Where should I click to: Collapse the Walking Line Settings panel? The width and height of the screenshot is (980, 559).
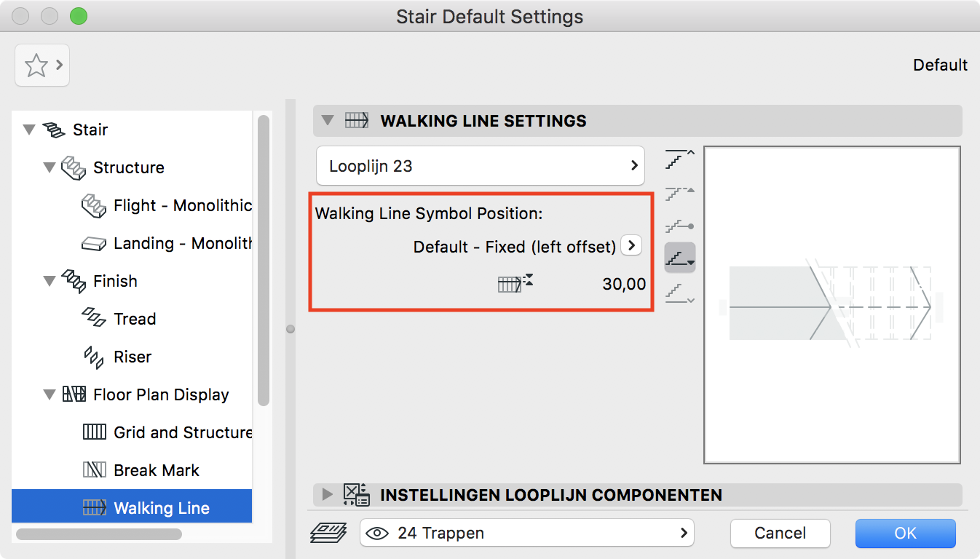[x=328, y=121]
